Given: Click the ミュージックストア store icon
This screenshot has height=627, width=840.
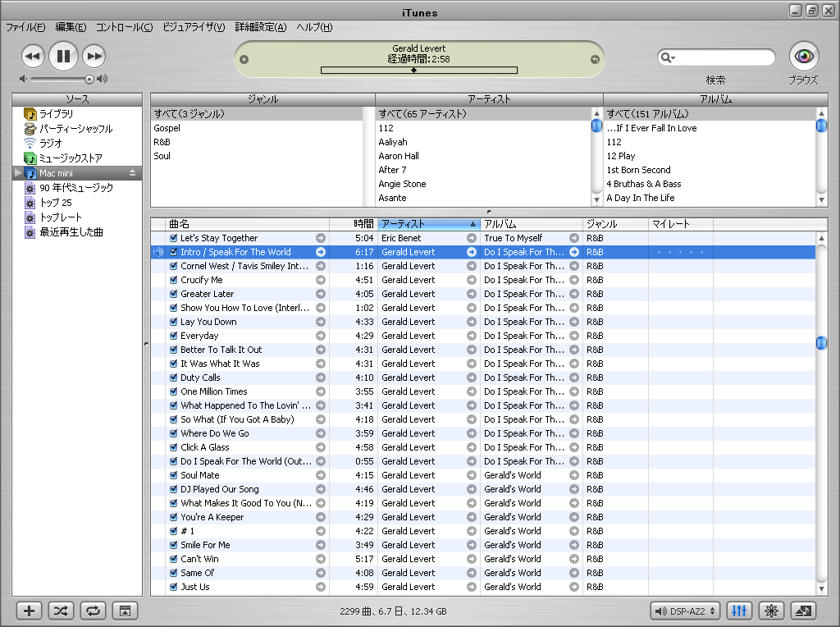Looking at the screenshot, I should coord(30,158).
